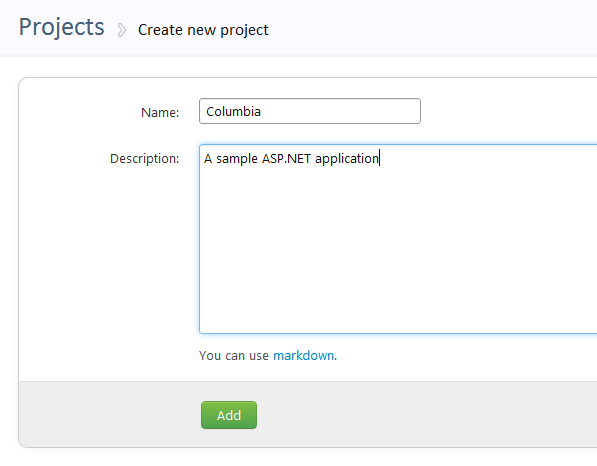
Task: Click 'ASP.NET' in the description text
Action: (286, 158)
